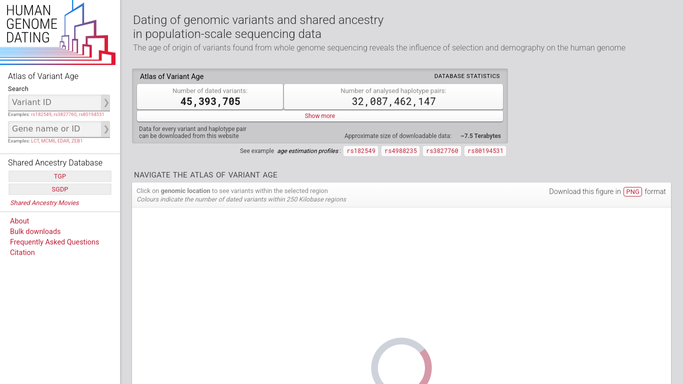
Task: Open age estimation profile rs4988235
Action: pyautogui.click(x=401, y=151)
